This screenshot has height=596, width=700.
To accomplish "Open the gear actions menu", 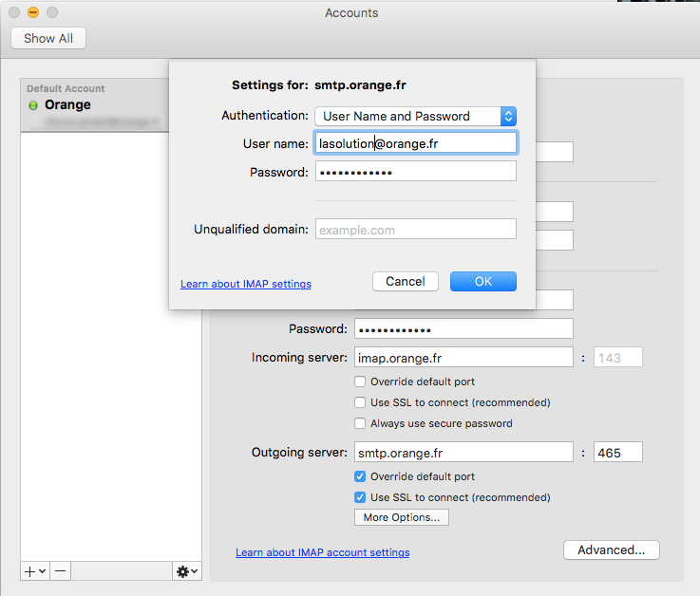I will (x=186, y=571).
